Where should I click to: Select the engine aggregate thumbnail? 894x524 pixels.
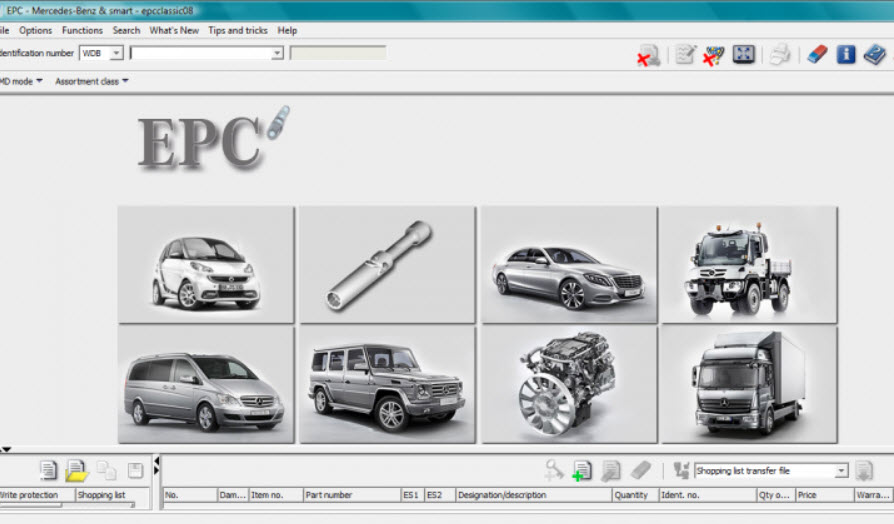click(569, 385)
